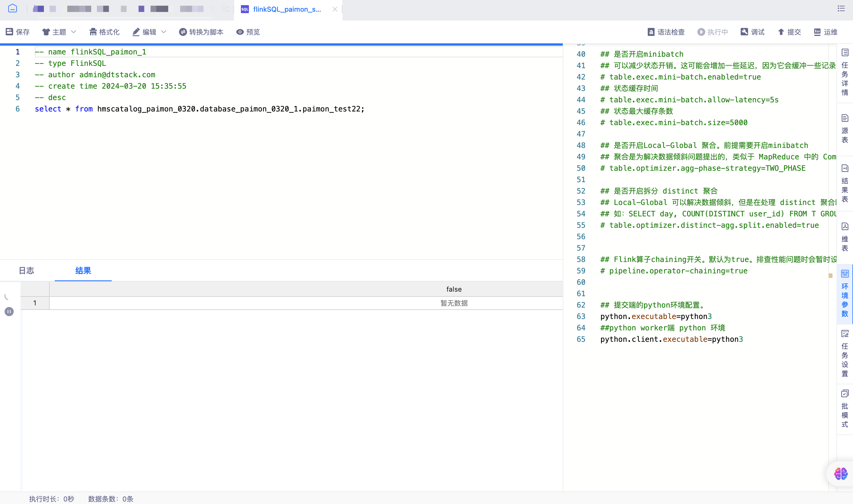The image size is (853, 504).
Task: Click table.exec.mini-batch.allow-latency=5s line
Action: tap(689, 100)
